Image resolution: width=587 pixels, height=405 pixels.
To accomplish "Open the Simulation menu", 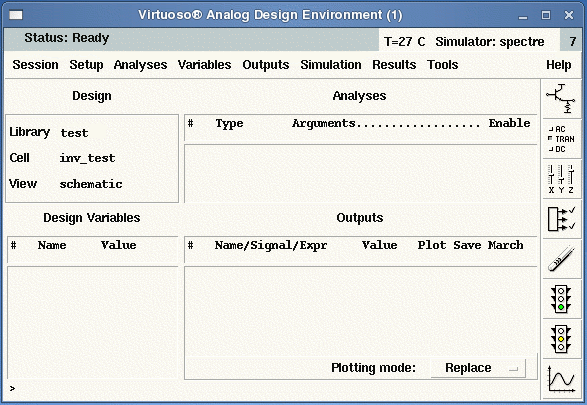I will coord(331,65).
